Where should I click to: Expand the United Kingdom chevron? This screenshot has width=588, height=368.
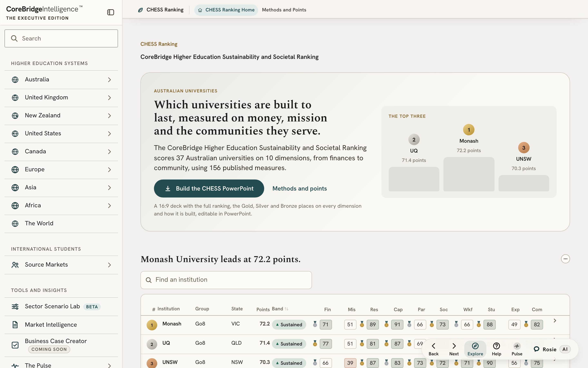point(109,98)
